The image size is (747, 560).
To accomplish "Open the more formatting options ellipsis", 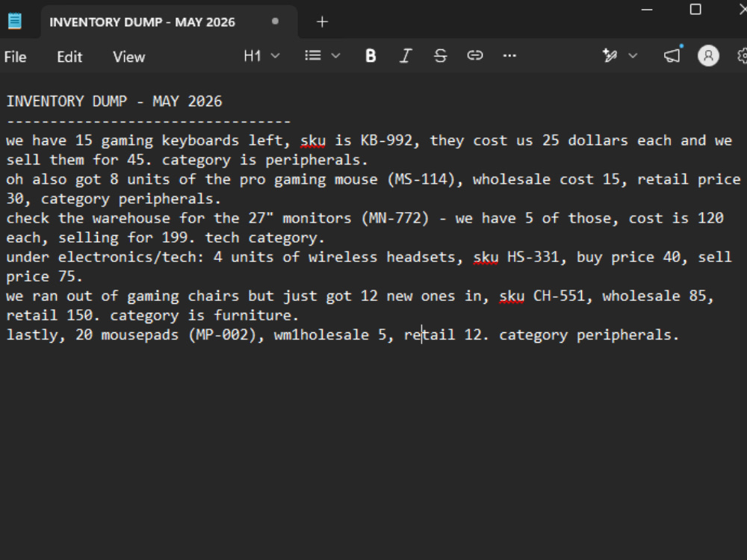I will [x=509, y=56].
